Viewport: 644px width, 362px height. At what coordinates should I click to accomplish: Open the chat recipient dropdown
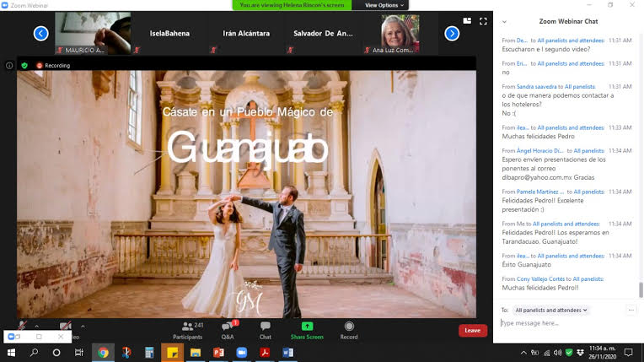pyautogui.click(x=550, y=310)
